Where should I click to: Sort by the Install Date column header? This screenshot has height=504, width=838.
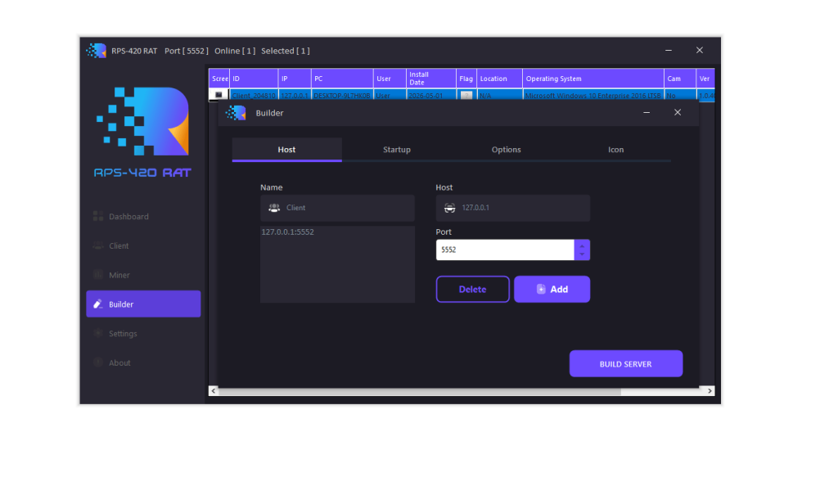coord(431,79)
